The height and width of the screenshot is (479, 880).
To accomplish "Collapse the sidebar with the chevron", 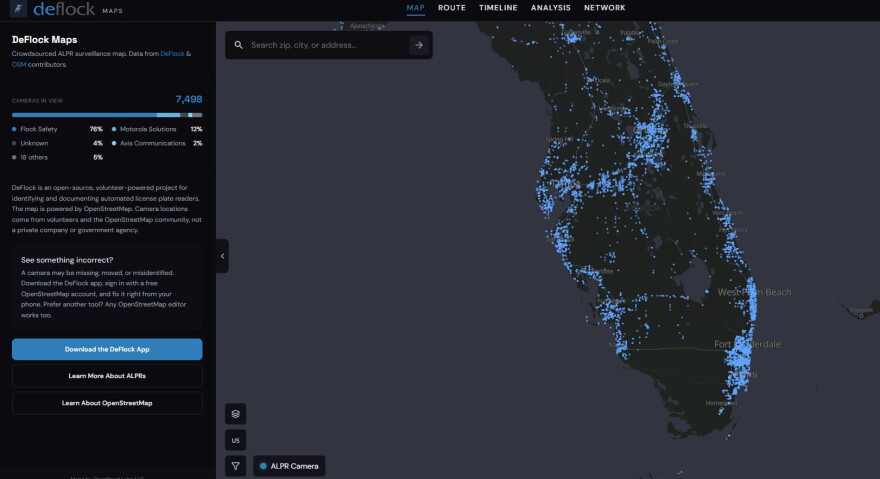I will (222, 256).
